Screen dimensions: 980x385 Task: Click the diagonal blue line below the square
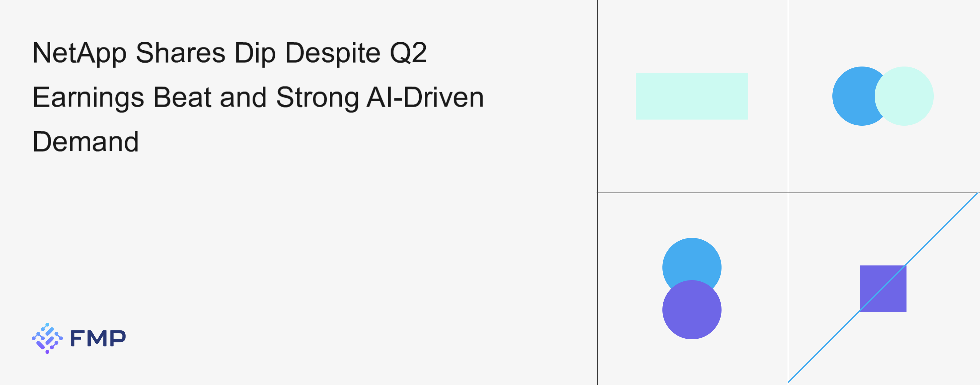click(822, 348)
